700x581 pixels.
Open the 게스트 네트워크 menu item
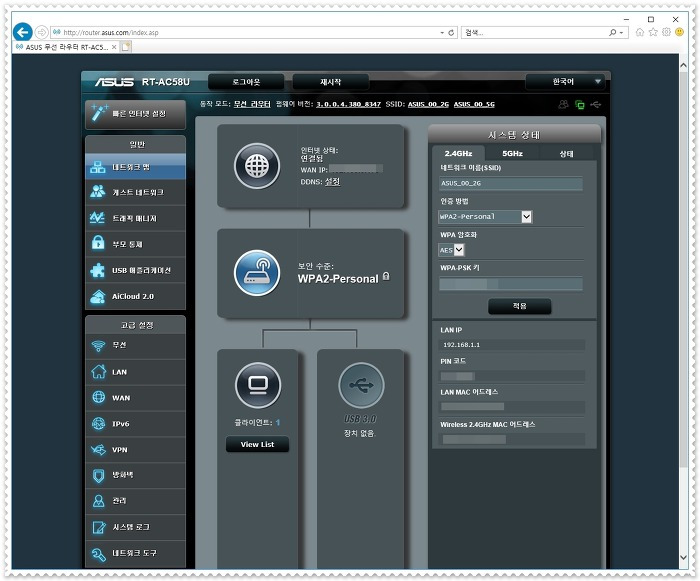pyautogui.click(x=135, y=192)
